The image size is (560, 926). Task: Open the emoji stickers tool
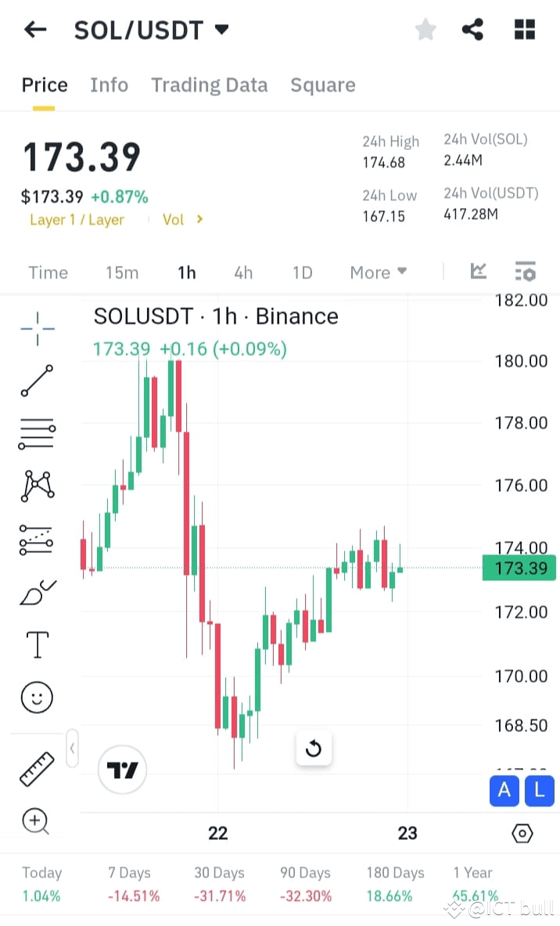(37, 697)
